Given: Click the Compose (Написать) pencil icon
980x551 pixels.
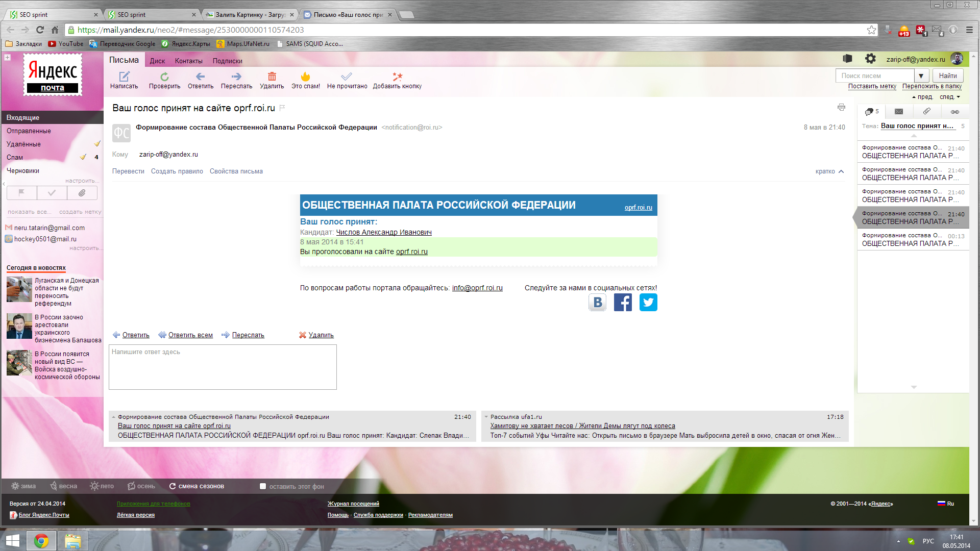Looking at the screenshot, I should pyautogui.click(x=124, y=77).
